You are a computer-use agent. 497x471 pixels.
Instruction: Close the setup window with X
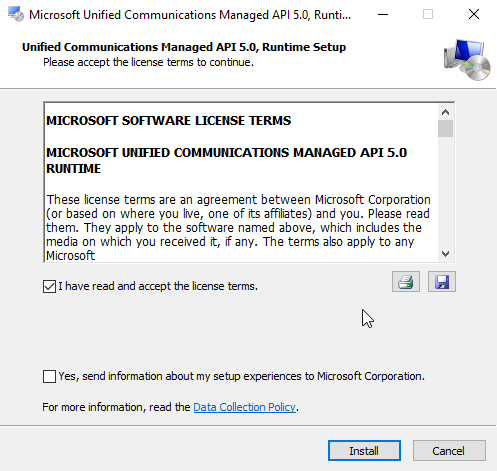474,14
